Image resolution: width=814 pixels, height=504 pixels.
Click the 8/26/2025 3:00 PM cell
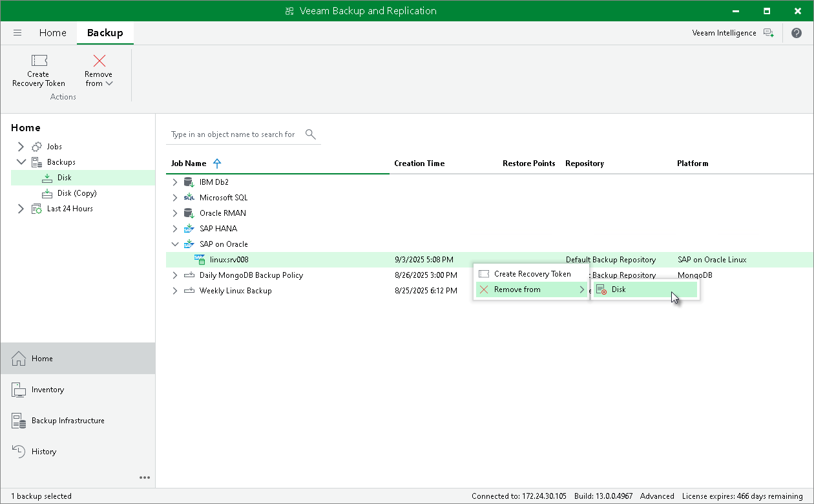[426, 275]
